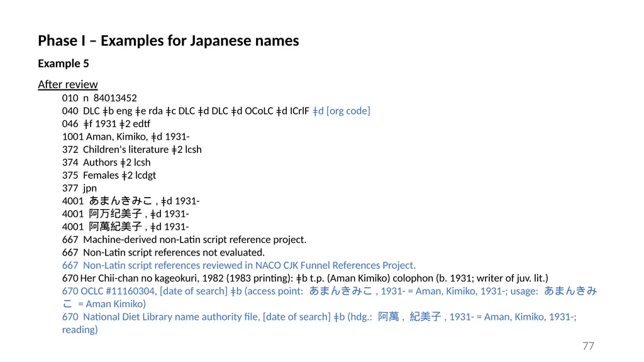Image resolution: width=644 pixels, height=362 pixels.
Task: Select the hiragana あまんきみこ 4001 reference
Action: pos(131,201)
